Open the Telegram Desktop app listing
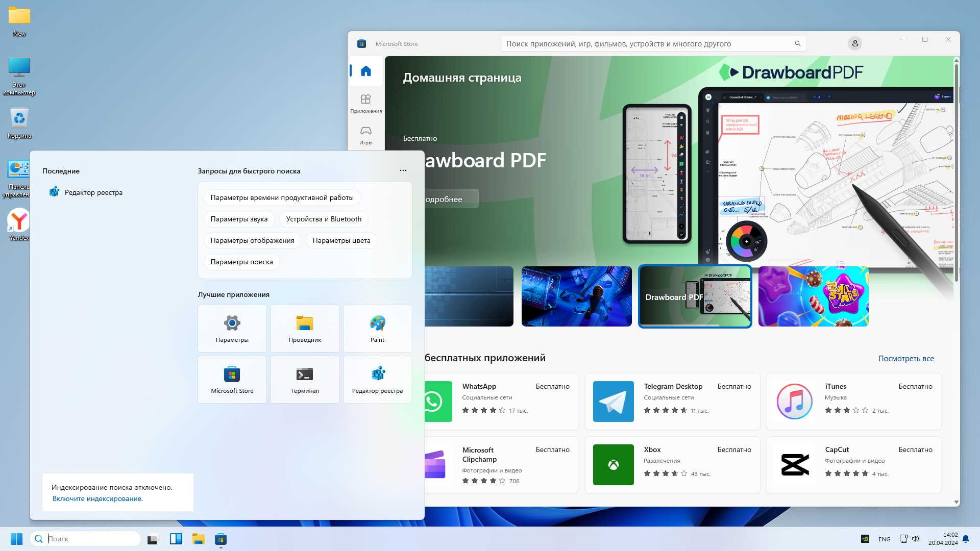 click(672, 402)
